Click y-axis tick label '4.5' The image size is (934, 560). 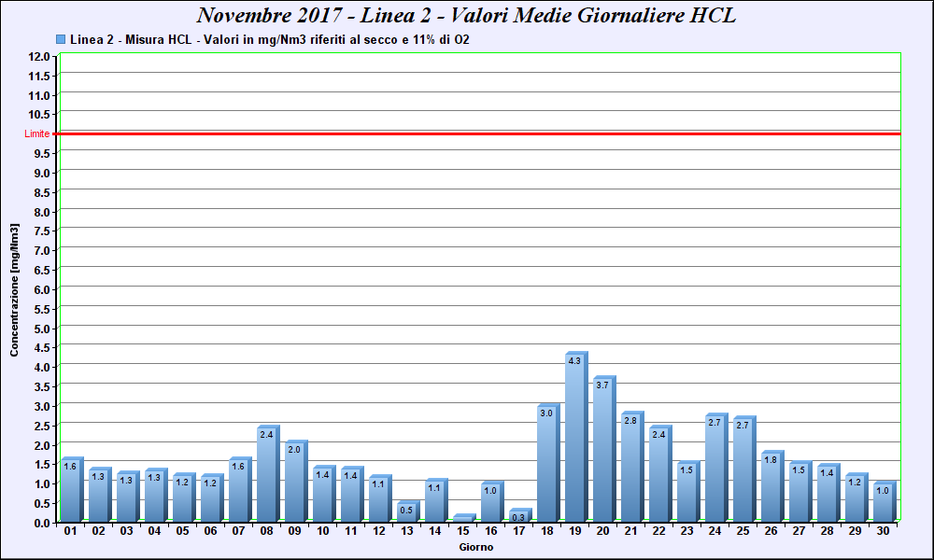click(x=41, y=348)
